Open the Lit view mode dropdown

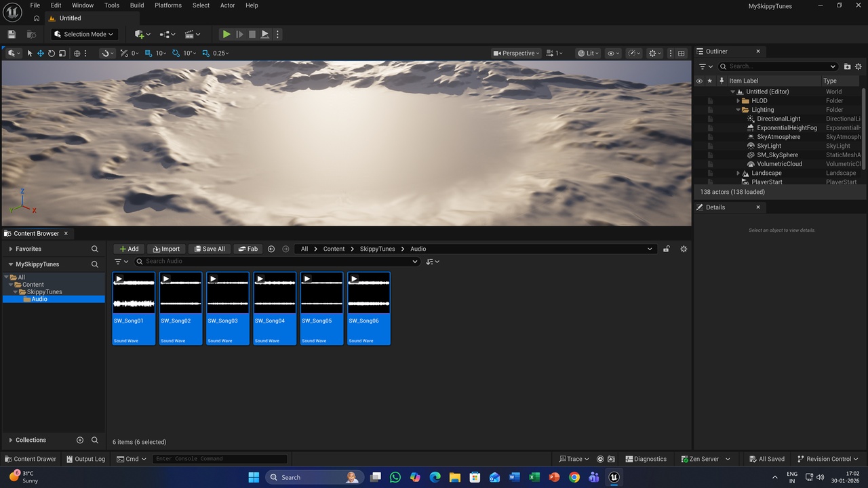[589, 53]
